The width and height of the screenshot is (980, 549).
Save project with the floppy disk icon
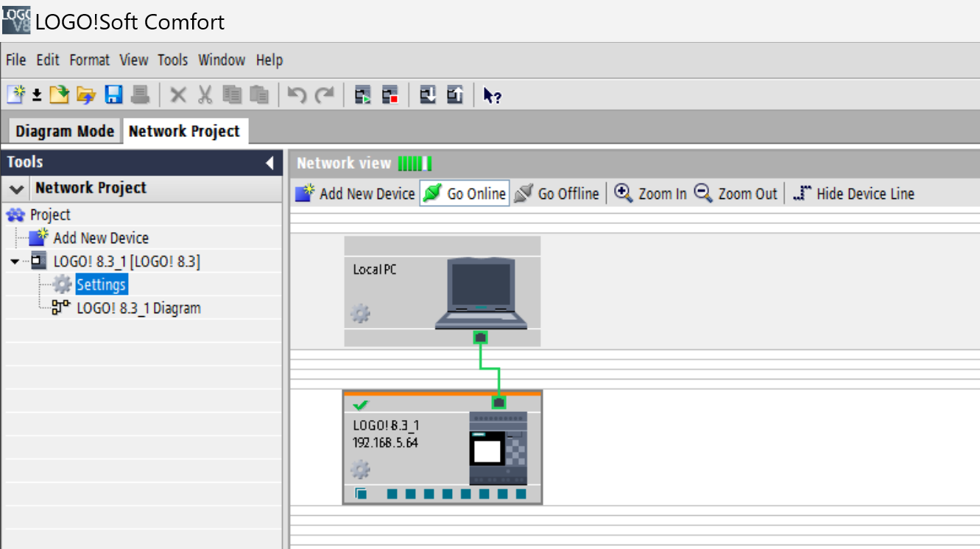click(113, 94)
